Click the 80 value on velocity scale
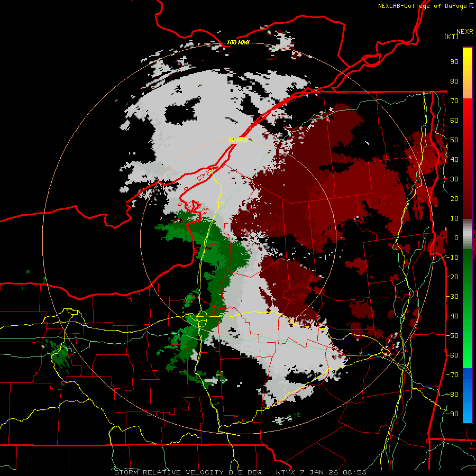 [x=454, y=81]
